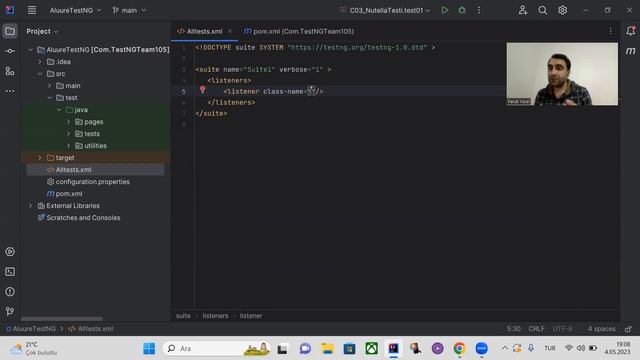The image size is (640, 360).
Task: Click the red intention bulb on line 5
Action: [x=202, y=90]
